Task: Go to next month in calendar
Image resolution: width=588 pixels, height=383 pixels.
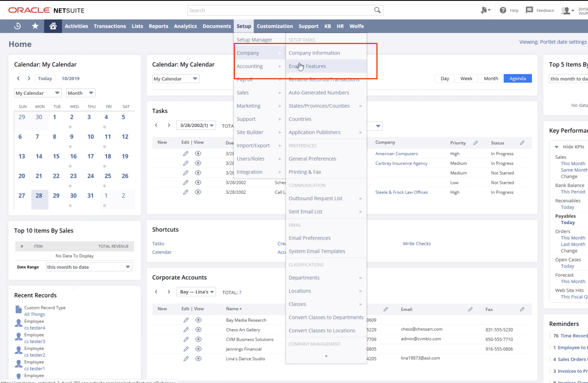Action: pyautogui.click(x=29, y=78)
